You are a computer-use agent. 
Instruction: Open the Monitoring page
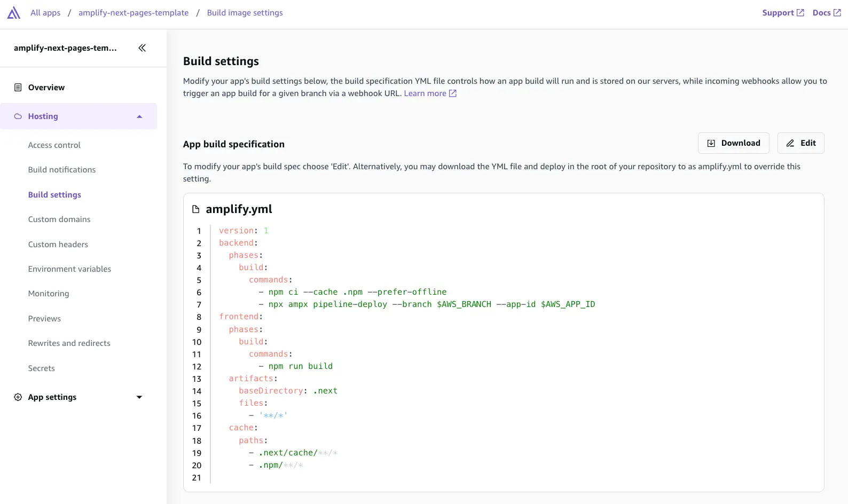click(x=49, y=294)
